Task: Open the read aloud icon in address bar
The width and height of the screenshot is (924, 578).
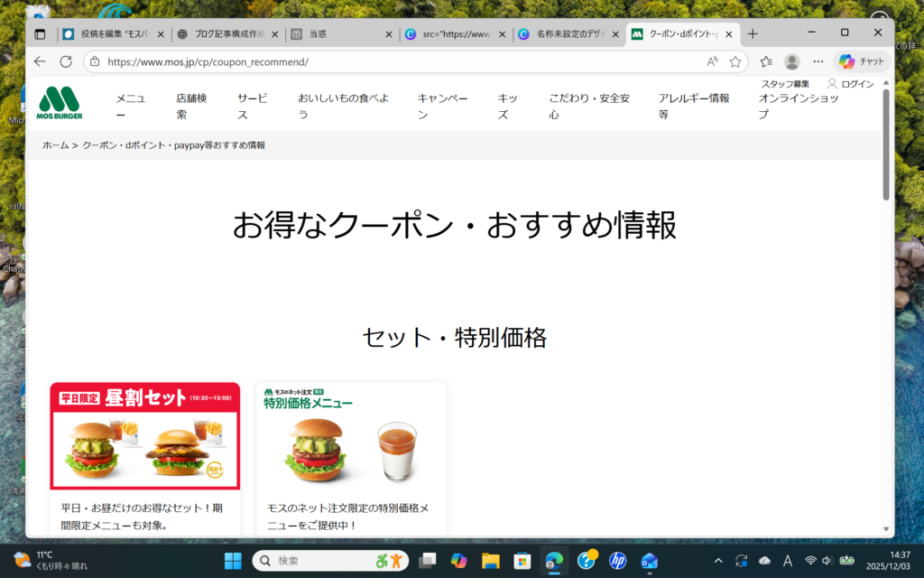Action: click(x=712, y=61)
